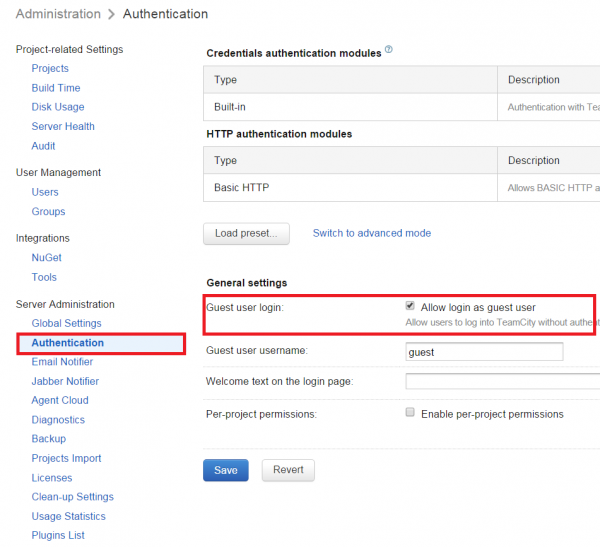Viewport: 600px width, 547px height.
Task: Open the Build Time settings page
Action: [56, 88]
